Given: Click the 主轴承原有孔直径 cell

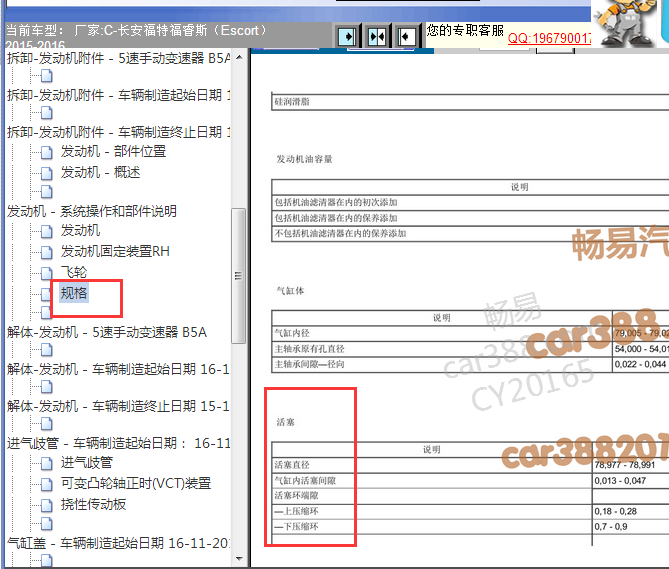Looking at the screenshot, I should point(442,349).
